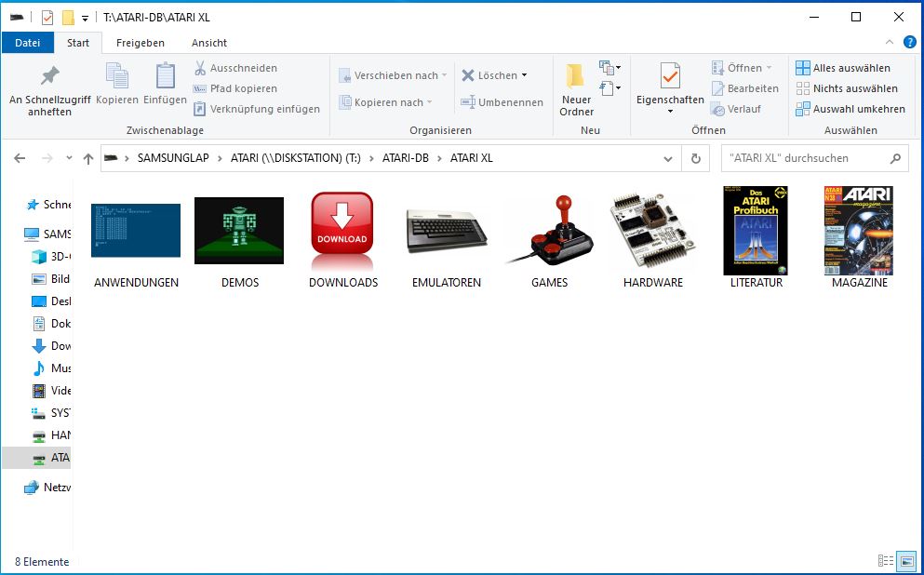This screenshot has width=924, height=575.
Task: Open the new item dropdown icon
Action: coord(609,67)
